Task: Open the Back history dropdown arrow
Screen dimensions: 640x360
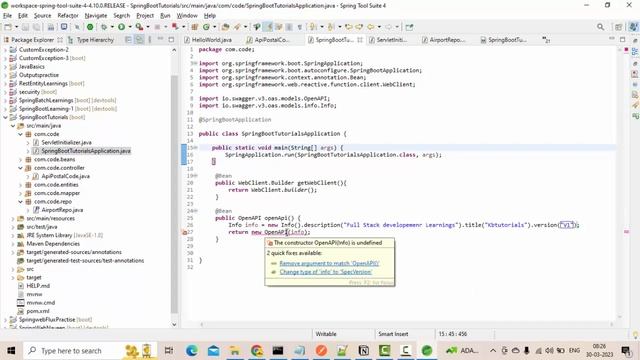Action: coord(379,27)
